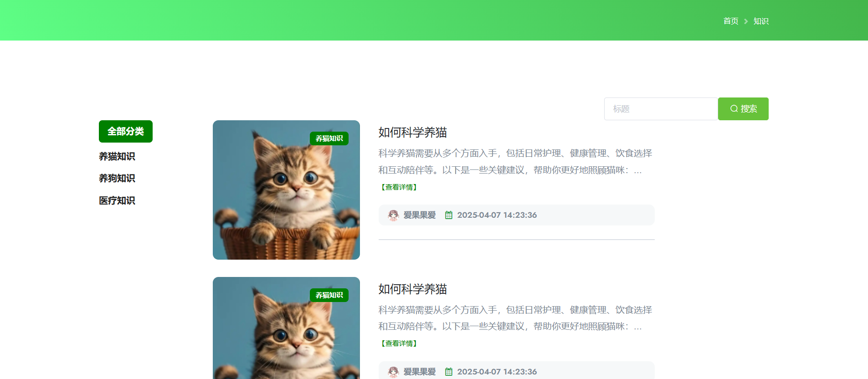868x379 pixels.
Task: Select the 养猫知识 category in sidebar
Action: (x=117, y=156)
